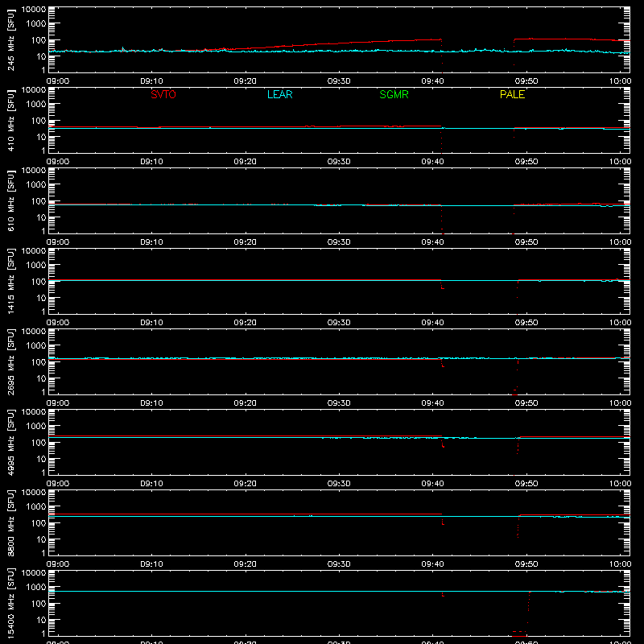Click the 1000 tick on the 410 MHz axis
This screenshot has width=644, height=644.
click(x=36, y=105)
